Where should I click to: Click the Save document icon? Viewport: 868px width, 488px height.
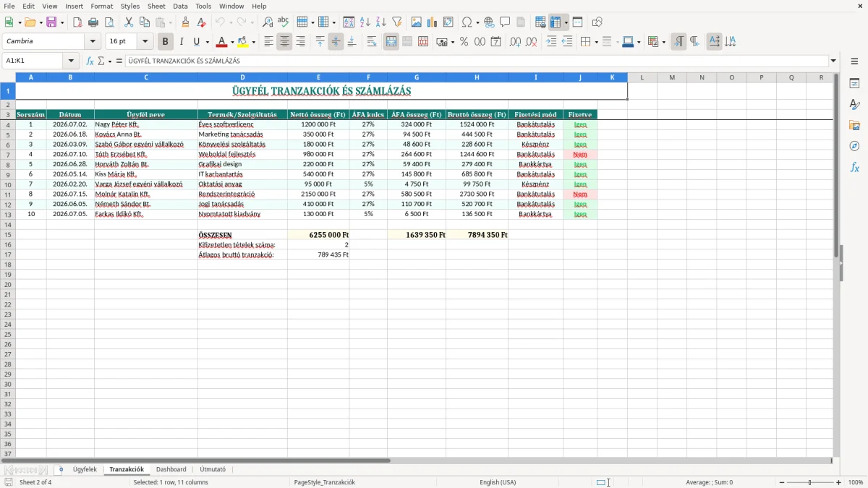point(51,22)
